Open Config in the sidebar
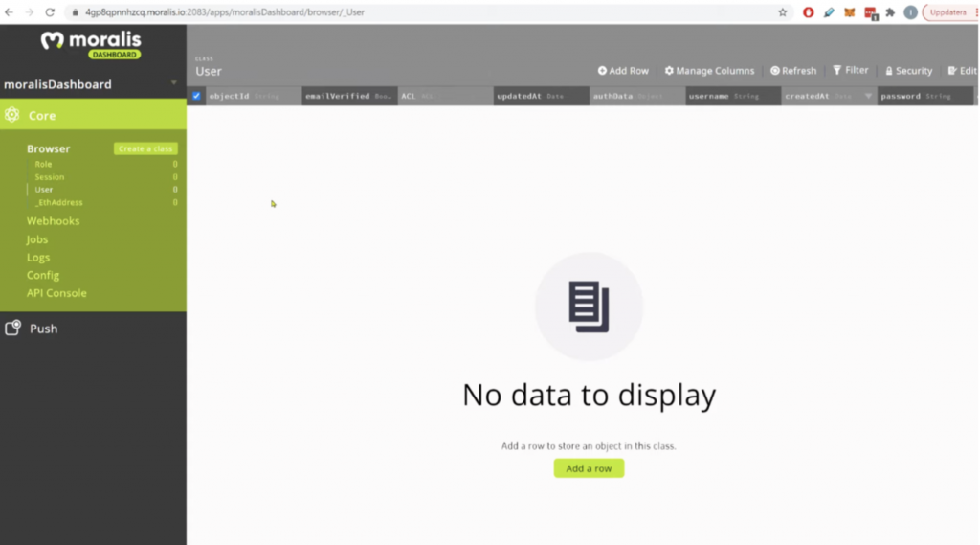 coord(43,275)
